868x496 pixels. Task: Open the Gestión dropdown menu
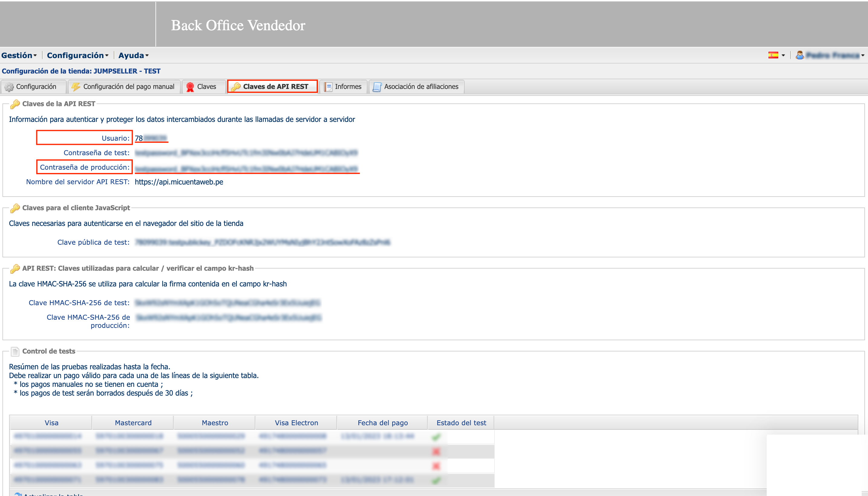click(x=19, y=55)
